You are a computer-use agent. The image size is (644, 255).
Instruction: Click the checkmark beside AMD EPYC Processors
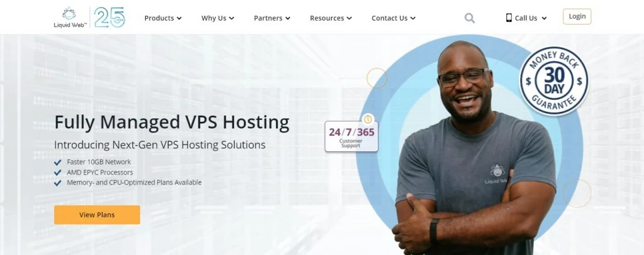(58, 173)
